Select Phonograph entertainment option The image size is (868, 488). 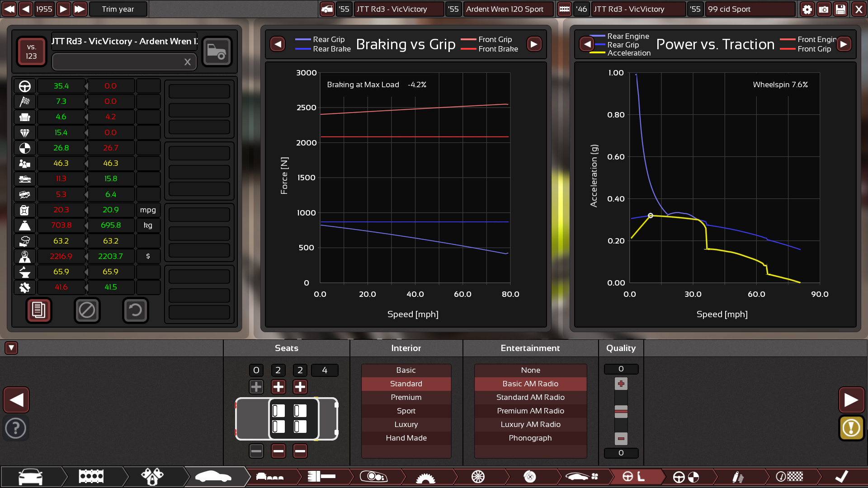(x=530, y=438)
